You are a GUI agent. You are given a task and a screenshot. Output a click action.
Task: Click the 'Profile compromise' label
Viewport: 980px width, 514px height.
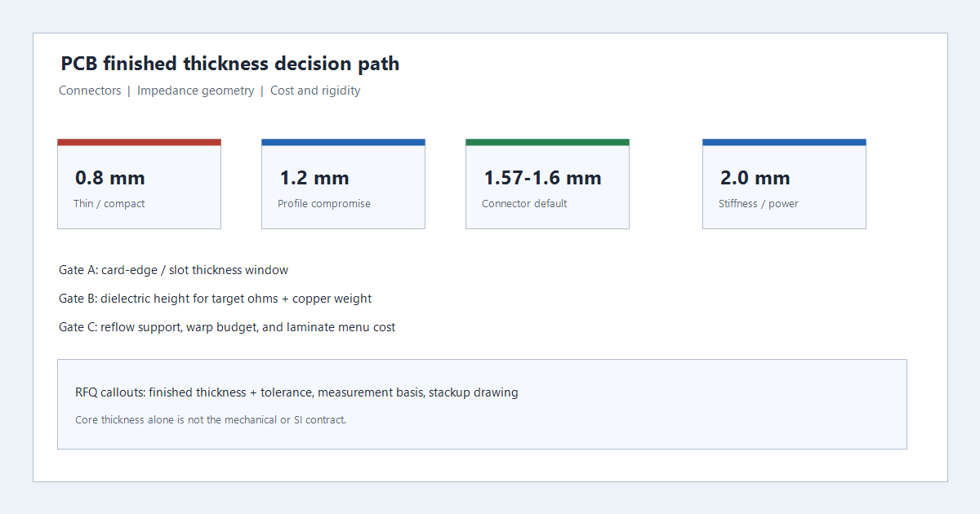pyautogui.click(x=324, y=204)
